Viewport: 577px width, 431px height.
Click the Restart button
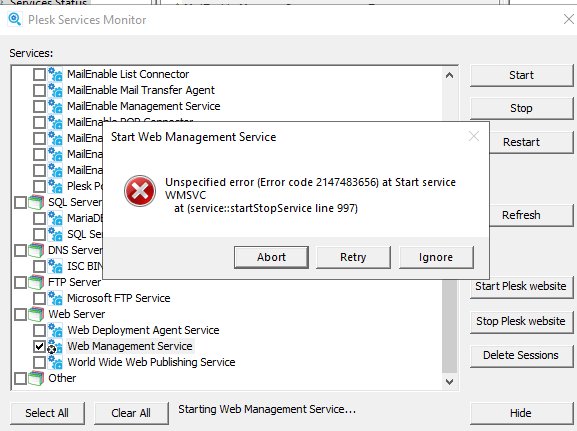pyautogui.click(x=531, y=142)
